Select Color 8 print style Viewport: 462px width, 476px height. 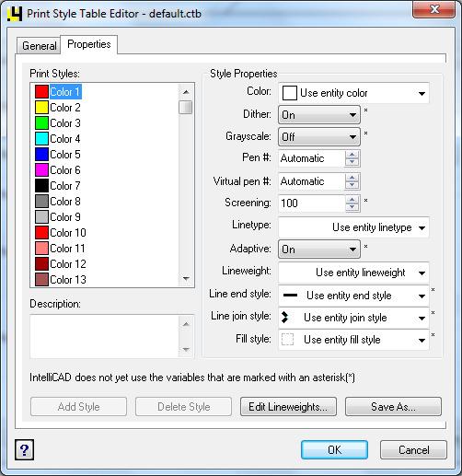pos(65,202)
